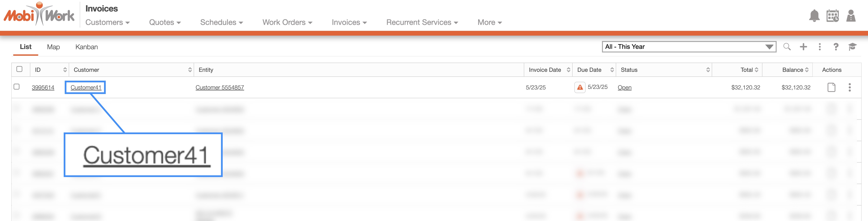Switch to the Kanban tab
The height and width of the screenshot is (221, 868).
[x=87, y=47]
